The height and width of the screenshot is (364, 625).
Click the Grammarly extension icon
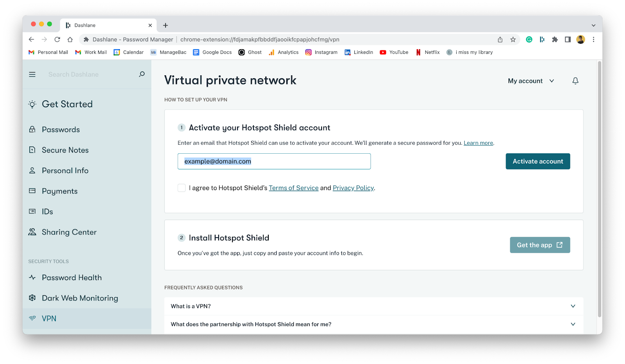coord(529,39)
